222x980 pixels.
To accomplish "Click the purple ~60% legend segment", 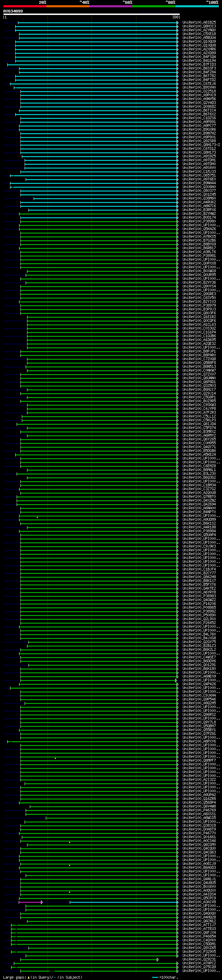I will coord(111,6).
